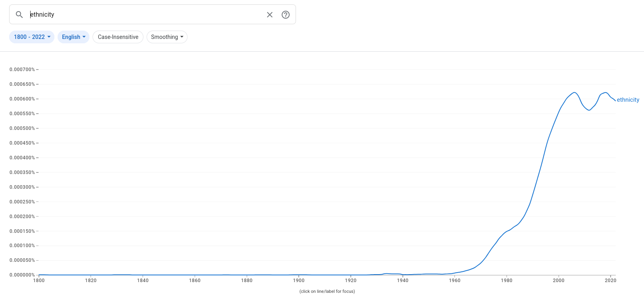This screenshot has height=300, width=644.
Task: Open the help question mark icon
Action: pyautogui.click(x=286, y=15)
